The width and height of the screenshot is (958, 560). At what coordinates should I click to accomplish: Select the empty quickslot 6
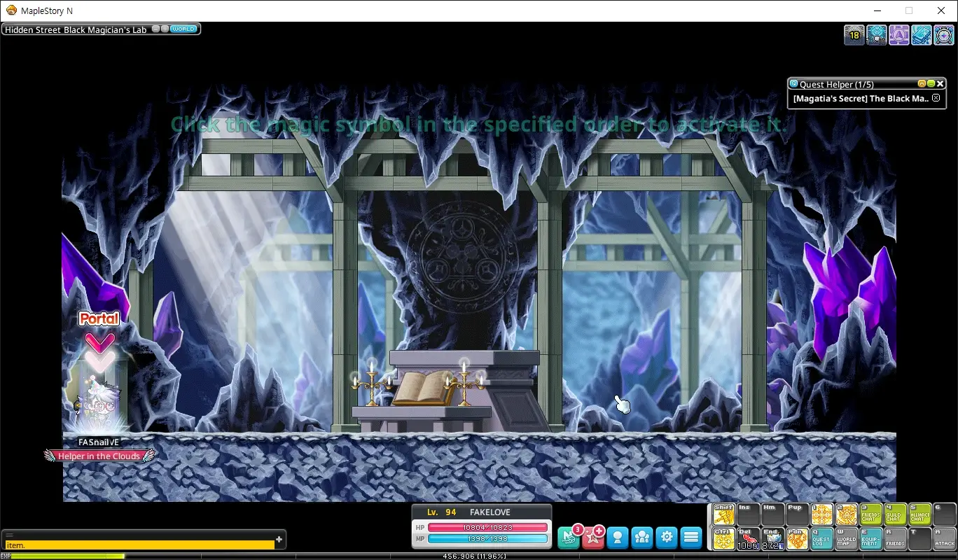[945, 515]
